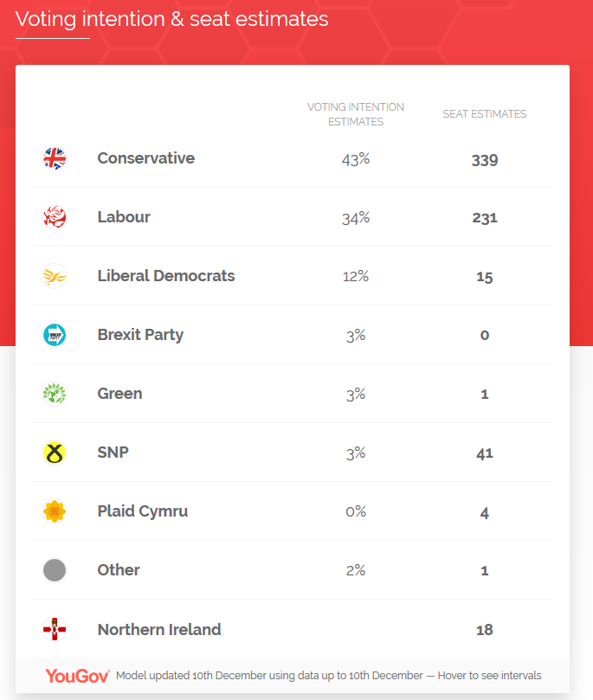Screen dimensions: 593x700
Task: Click Labour voting intention 34% value
Action: point(355,218)
